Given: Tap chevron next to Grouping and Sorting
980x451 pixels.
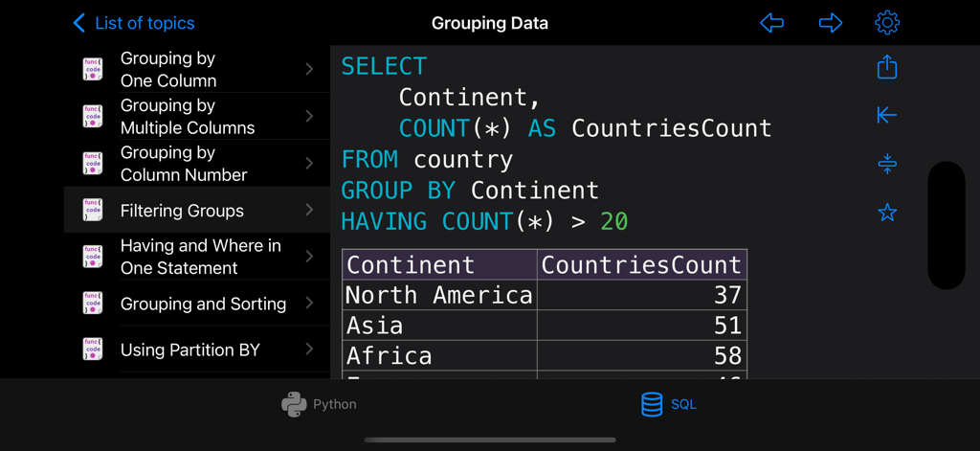Looking at the screenshot, I should [309, 304].
